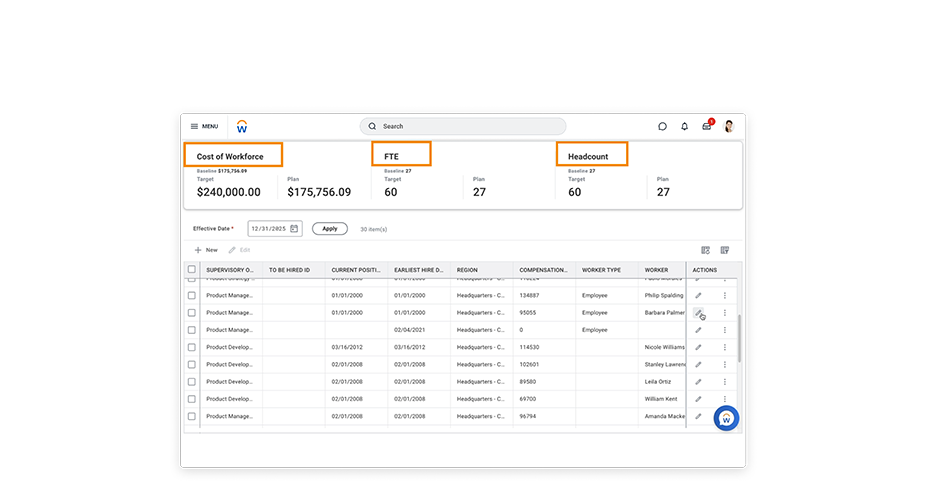The height and width of the screenshot is (481, 928).
Task: Open the three-dot menu for William Kent row
Action: (x=725, y=399)
